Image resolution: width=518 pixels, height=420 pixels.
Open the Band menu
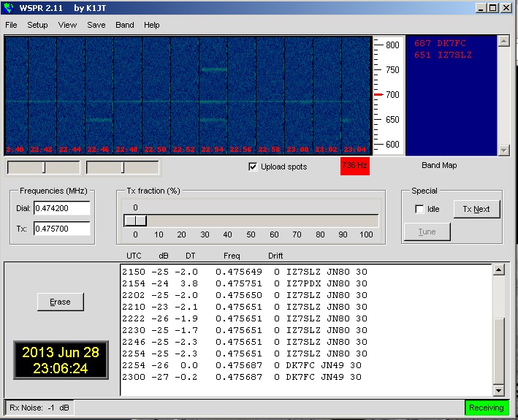(125, 25)
